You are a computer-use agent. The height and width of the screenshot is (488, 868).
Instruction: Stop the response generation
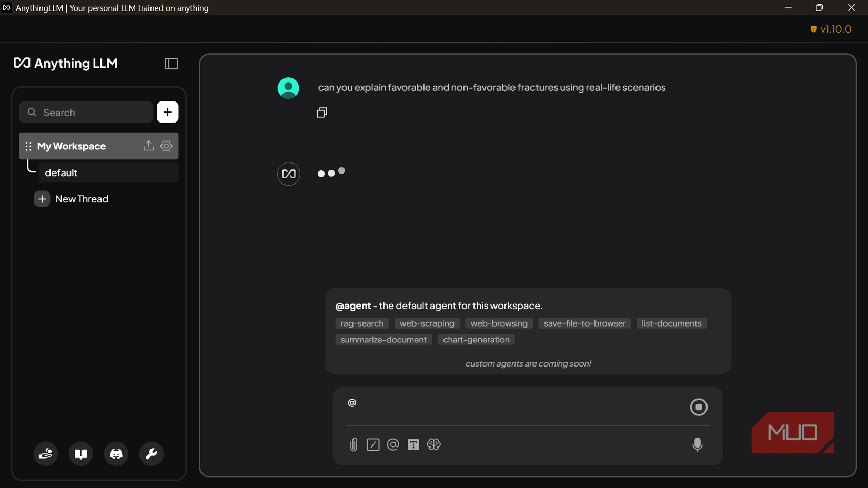click(x=699, y=406)
